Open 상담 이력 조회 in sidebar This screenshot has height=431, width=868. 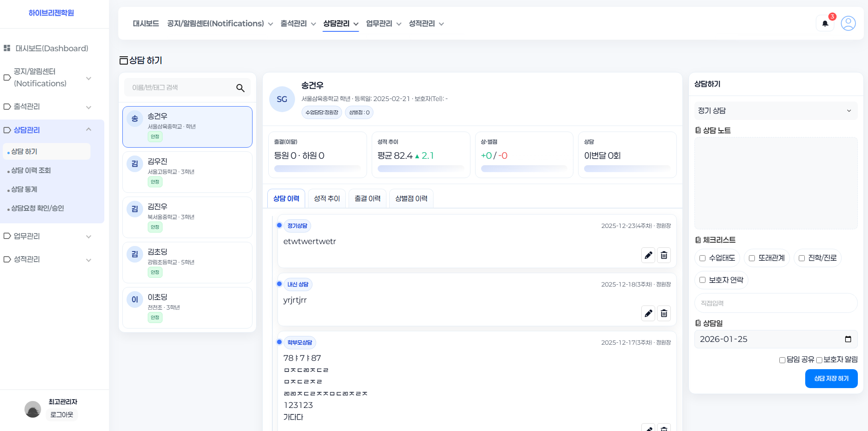(x=31, y=170)
